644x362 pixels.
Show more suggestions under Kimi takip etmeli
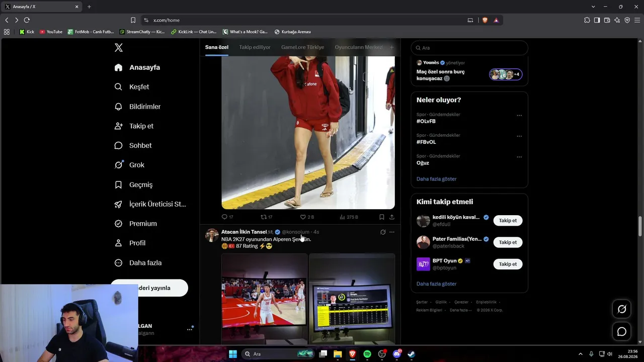click(x=436, y=284)
